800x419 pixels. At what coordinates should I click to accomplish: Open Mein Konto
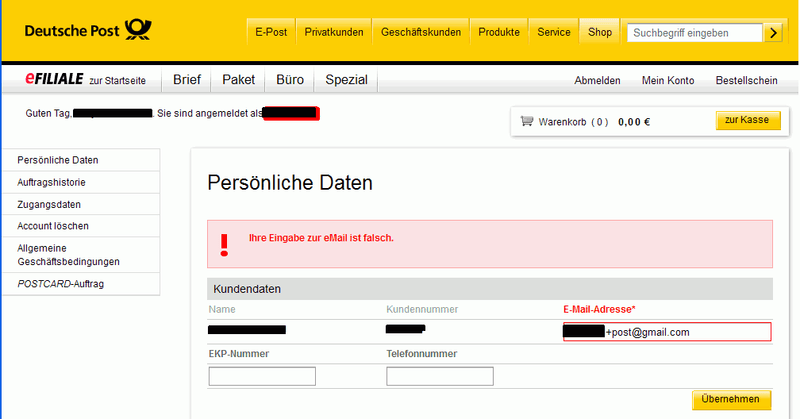668,81
